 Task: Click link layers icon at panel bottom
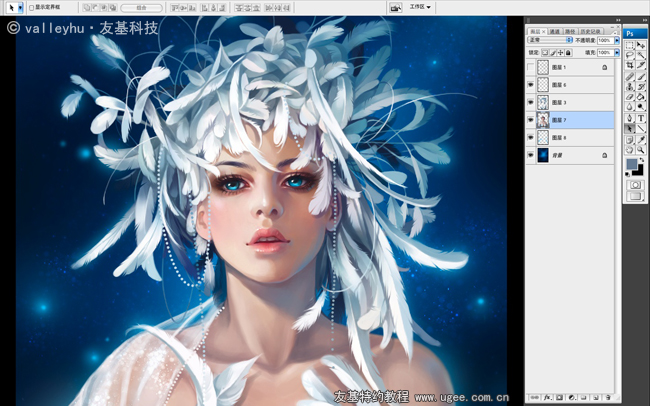pos(535,398)
